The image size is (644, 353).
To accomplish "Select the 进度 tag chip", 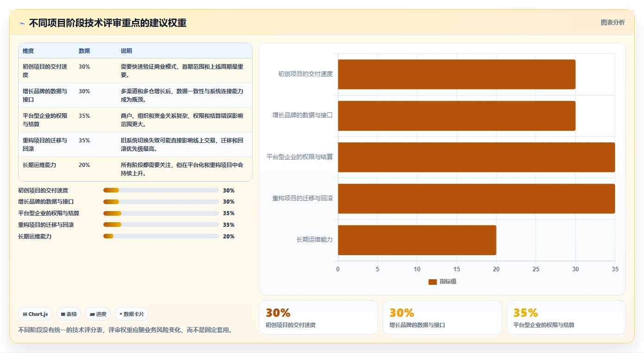I will click(98, 314).
